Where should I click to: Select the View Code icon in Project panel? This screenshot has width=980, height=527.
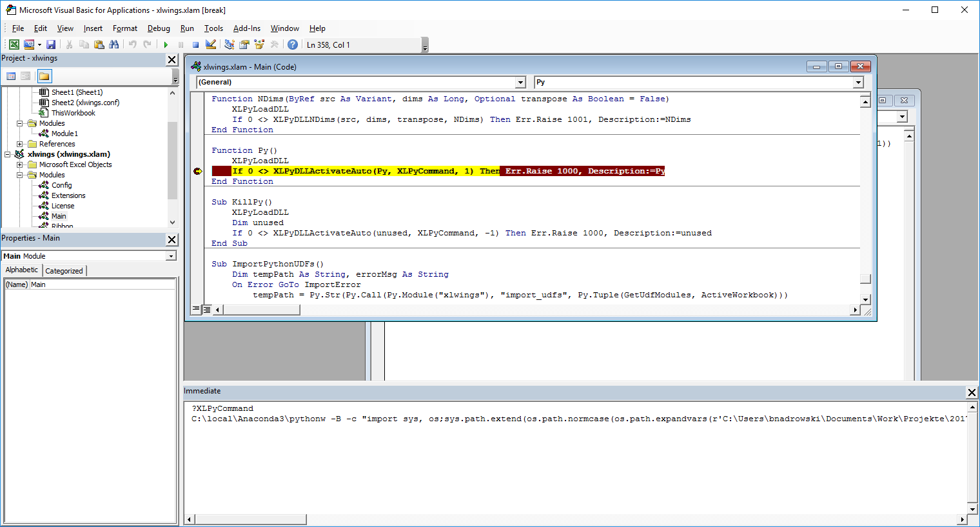(11, 76)
